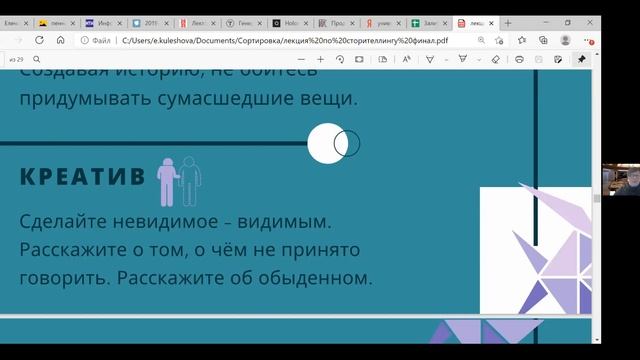640x360 pixels.
Task: Unpin the PDF toolbar with the pin icon
Action: (582, 60)
